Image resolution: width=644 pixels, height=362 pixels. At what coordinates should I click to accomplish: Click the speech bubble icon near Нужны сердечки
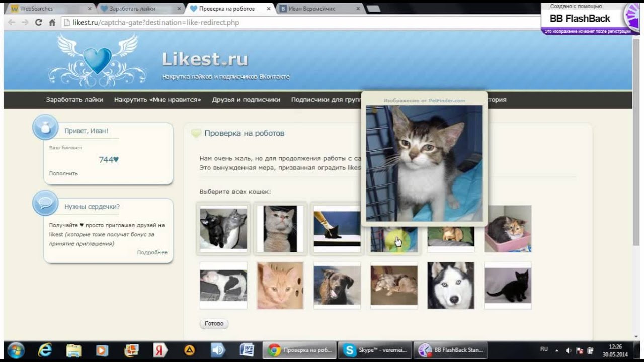(46, 203)
